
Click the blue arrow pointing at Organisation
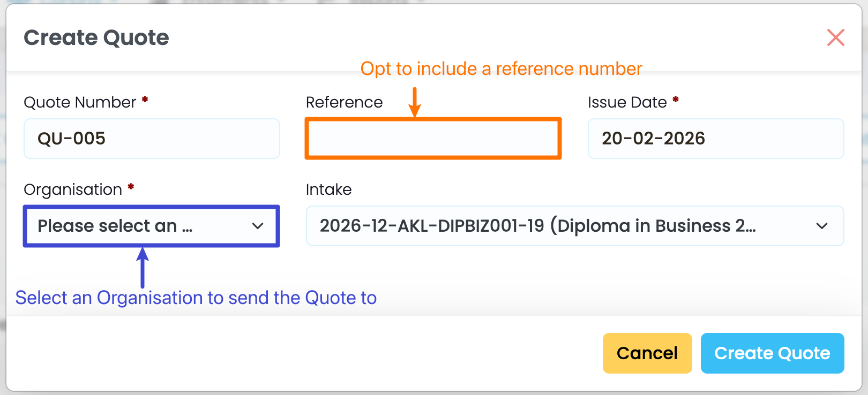pos(143,267)
